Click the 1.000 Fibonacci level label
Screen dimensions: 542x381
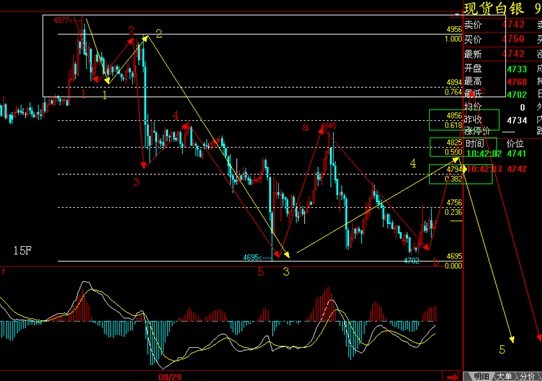(x=453, y=39)
